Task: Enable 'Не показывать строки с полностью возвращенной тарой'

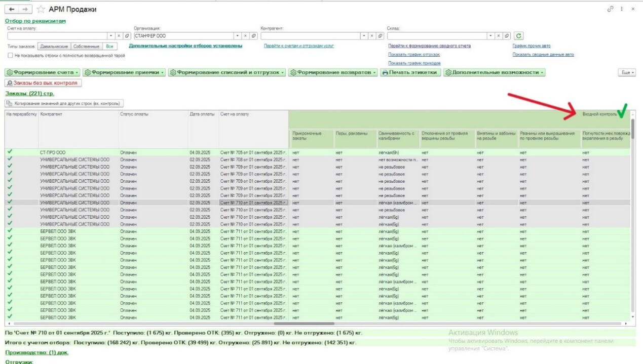Action: click(11, 56)
